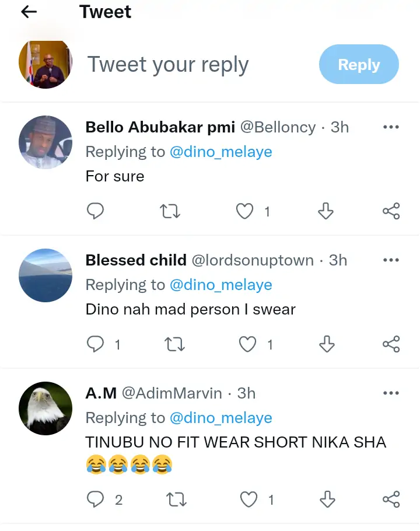This screenshot has width=420, height=531.
Task: View replies on A.M's tweet
Action: point(95,499)
